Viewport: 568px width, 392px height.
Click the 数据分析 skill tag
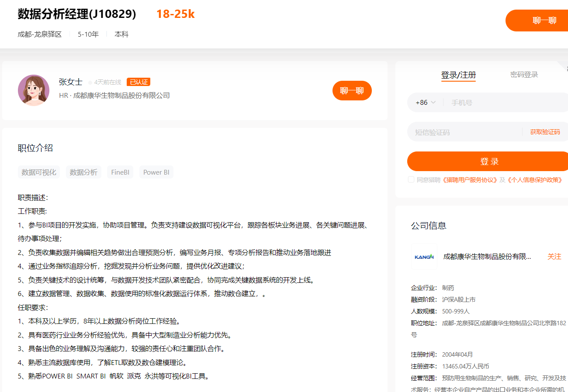[x=83, y=172]
